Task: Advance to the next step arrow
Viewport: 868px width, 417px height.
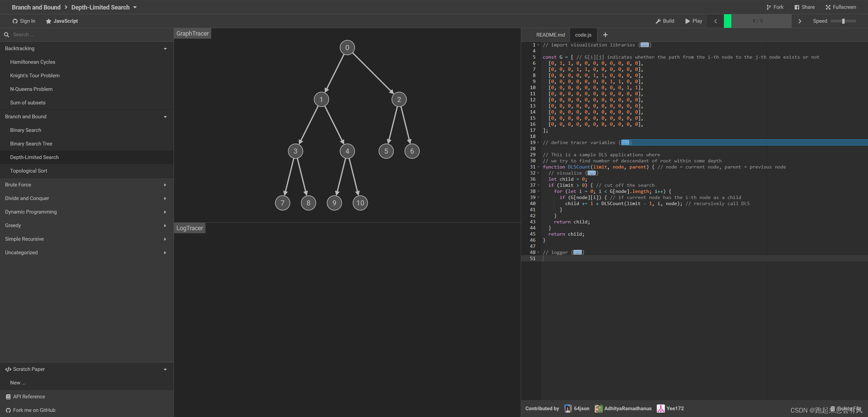Action: click(800, 21)
